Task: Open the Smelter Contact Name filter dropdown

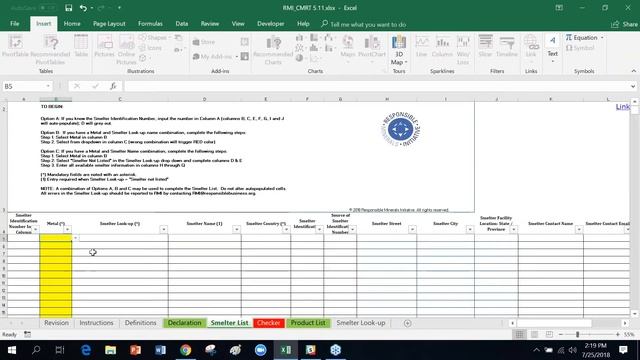Action: 579,229
